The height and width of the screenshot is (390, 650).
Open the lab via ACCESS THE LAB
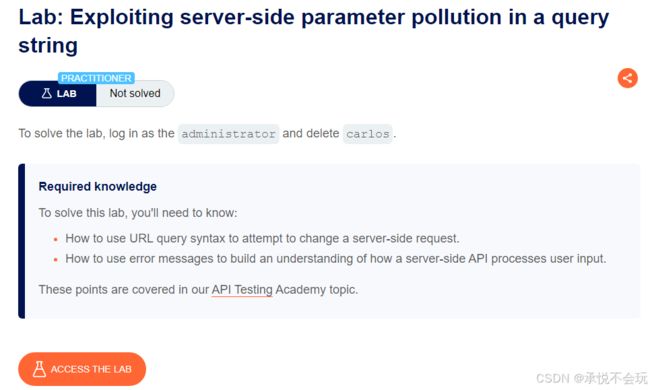[x=82, y=369]
